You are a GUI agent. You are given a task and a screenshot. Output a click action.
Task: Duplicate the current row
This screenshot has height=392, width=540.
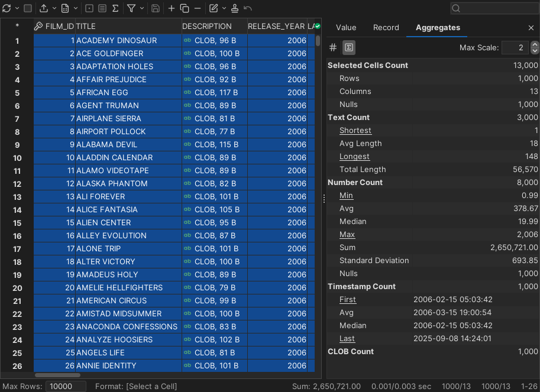coord(185,8)
